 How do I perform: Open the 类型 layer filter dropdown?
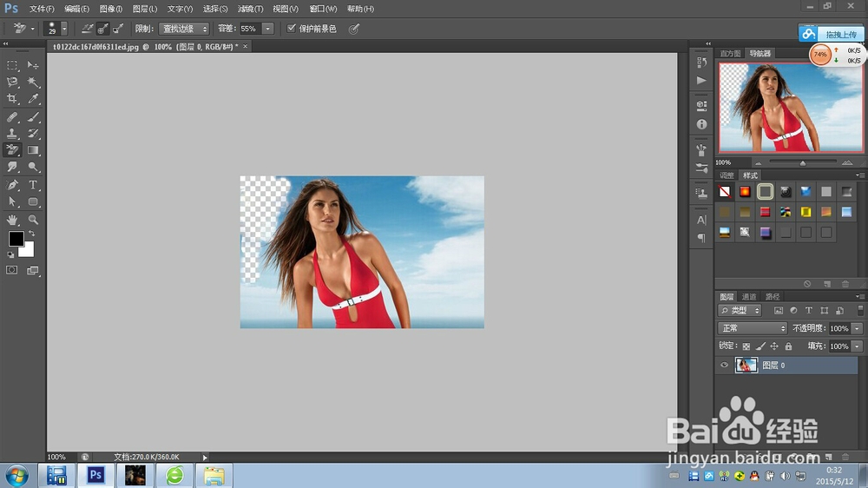point(740,311)
